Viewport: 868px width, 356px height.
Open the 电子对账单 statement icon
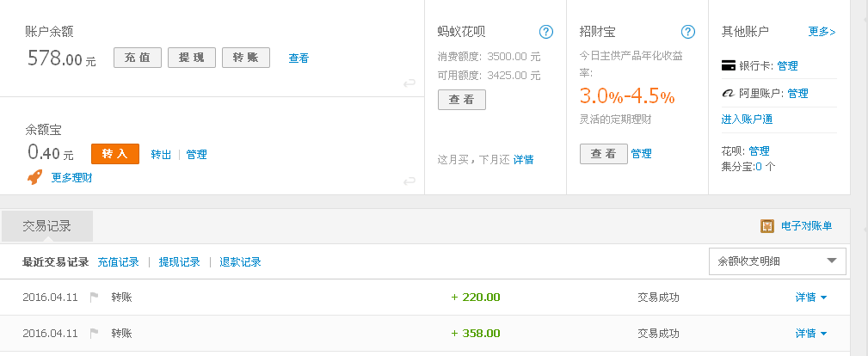tap(767, 226)
